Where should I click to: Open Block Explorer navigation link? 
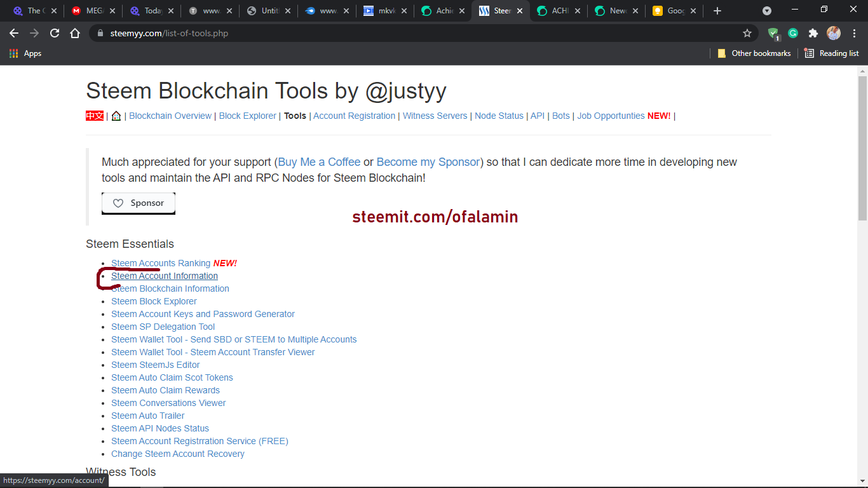coord(248,116)
